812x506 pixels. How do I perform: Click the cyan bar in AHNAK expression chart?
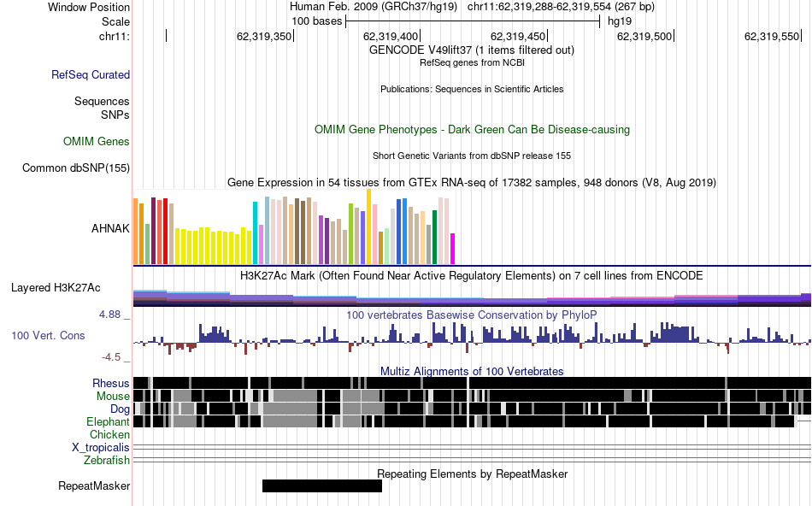255,233
